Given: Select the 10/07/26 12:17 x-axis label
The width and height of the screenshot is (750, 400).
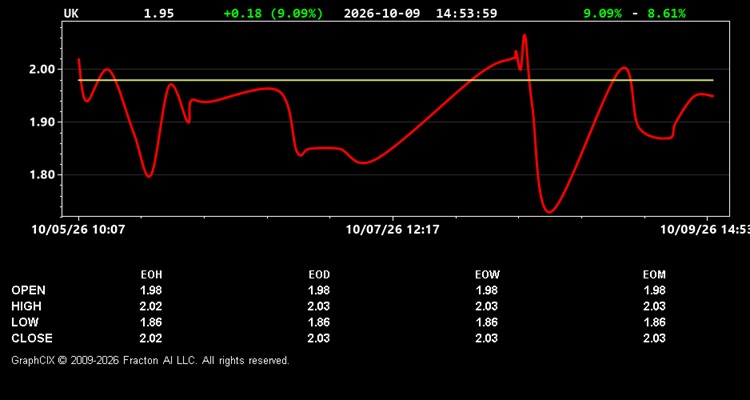Looking at the screenshot, I should [392, 230].
